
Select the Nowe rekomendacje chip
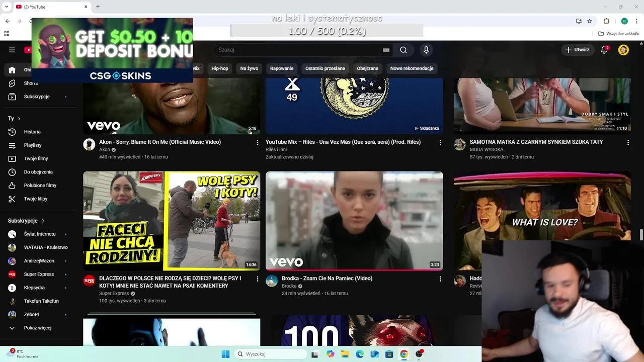click(x=412, y=68)
